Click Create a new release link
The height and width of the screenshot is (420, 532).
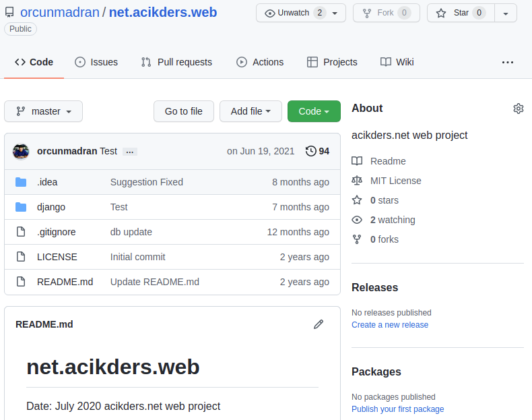click(390, 325)
